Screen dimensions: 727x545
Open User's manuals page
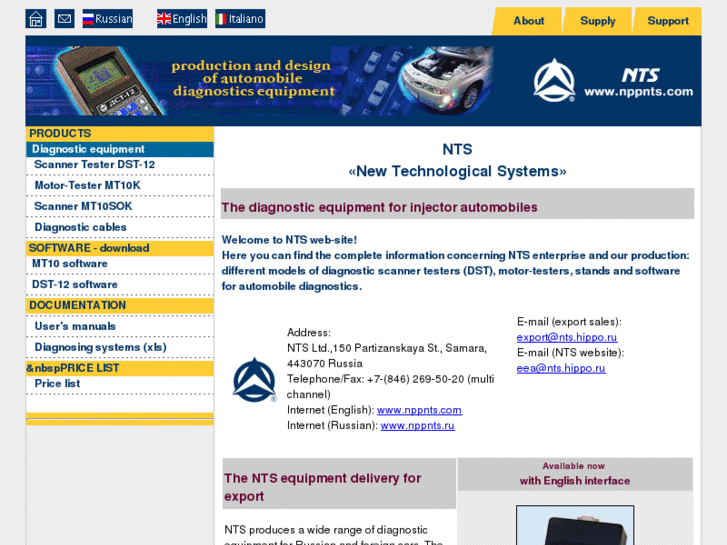coord(75,326)
